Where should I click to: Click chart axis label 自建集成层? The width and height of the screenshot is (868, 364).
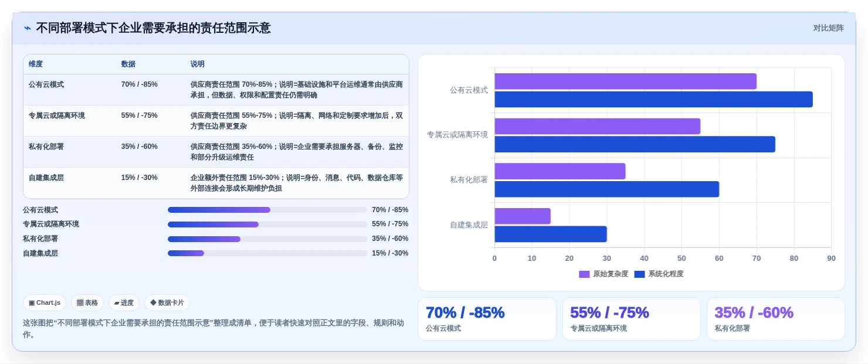(x=469, y=225)
